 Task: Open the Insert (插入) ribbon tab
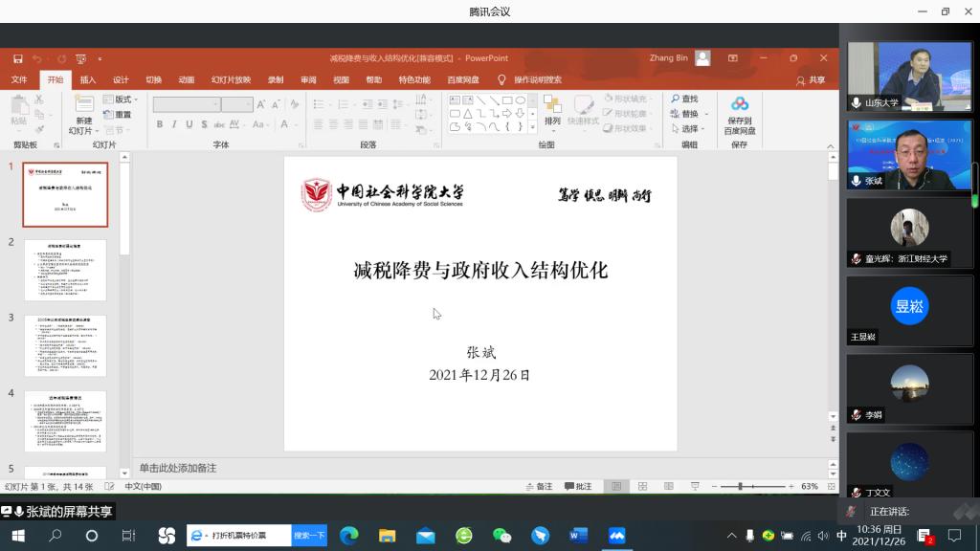click(88, 80)
